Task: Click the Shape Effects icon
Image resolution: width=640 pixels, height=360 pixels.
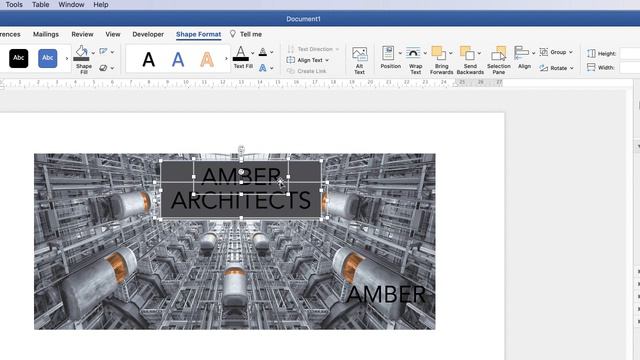Action: point(103,68)
